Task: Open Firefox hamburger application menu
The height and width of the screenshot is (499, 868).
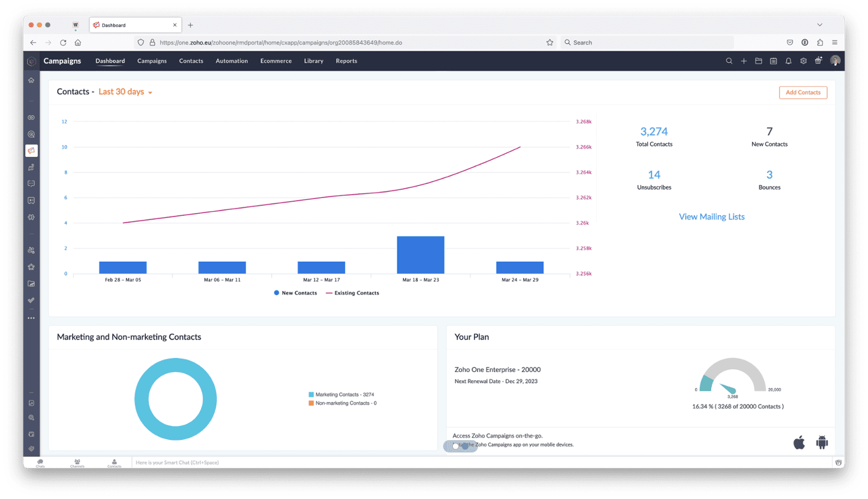Action: (835, 42)
